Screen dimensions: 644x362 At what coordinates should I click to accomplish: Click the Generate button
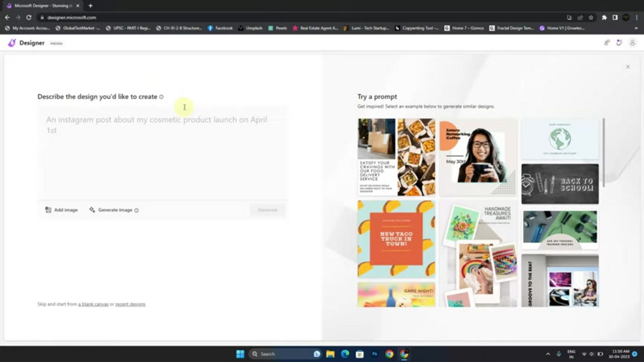coord(267,210)
